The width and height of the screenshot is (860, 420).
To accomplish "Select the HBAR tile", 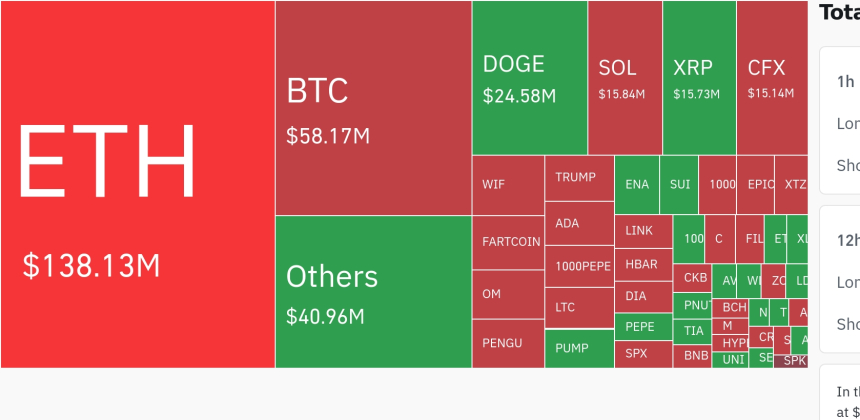I will point(643,265).
